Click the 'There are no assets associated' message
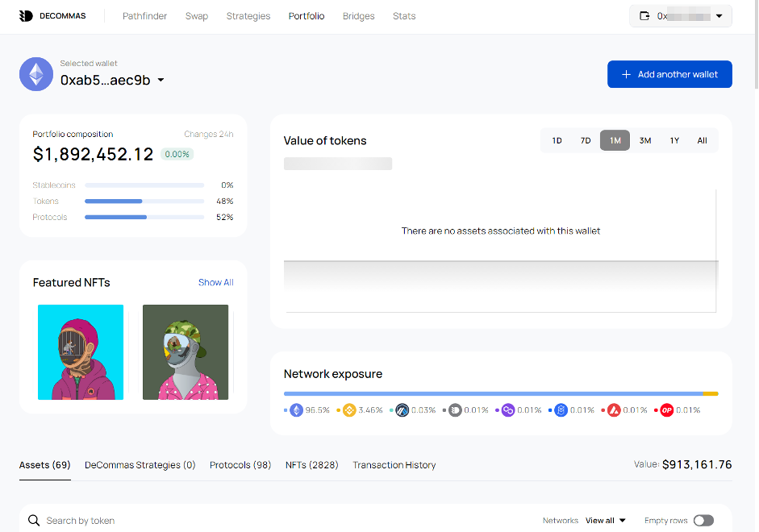Viewport: 759px width, 532px height. click(501, 231)
